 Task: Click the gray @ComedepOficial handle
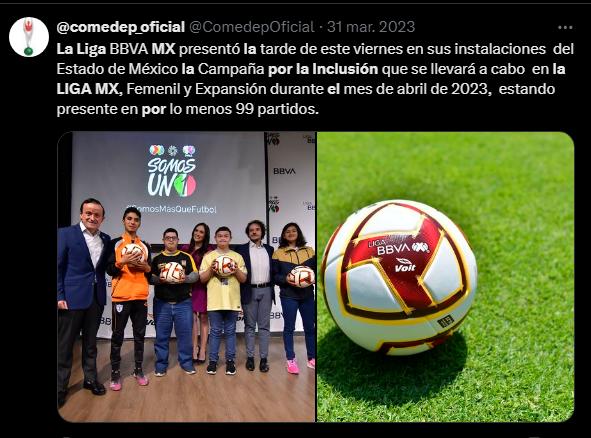(251, 27)
